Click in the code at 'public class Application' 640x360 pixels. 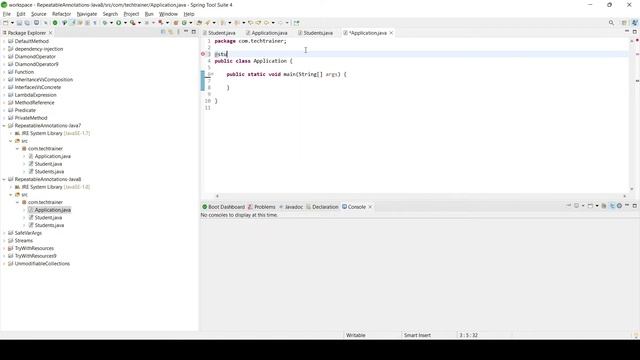[251, 61]
